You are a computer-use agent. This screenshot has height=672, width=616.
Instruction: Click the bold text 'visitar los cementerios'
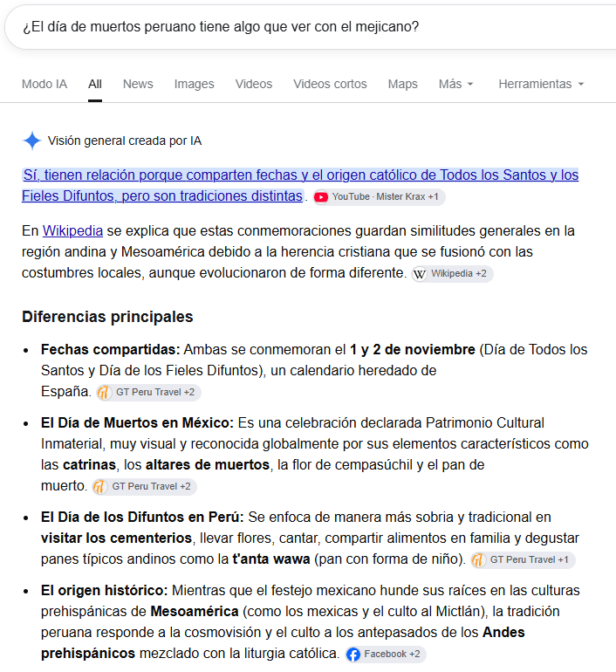tap(117, 538)
